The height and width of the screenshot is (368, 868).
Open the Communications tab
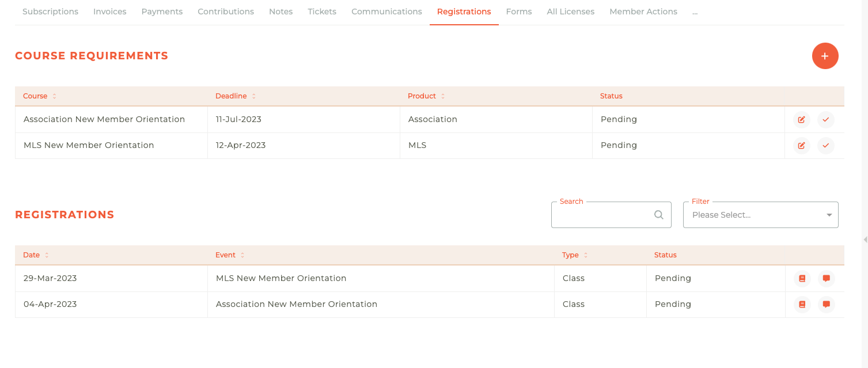(x=386, y=12)
